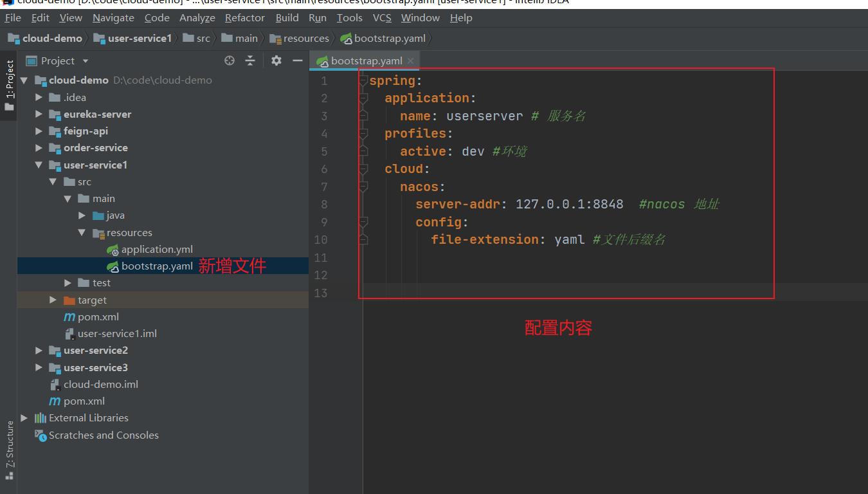This screenshot has width=868, height=494.
Task: Open the Navigate menu
Action: click(113, 18)
